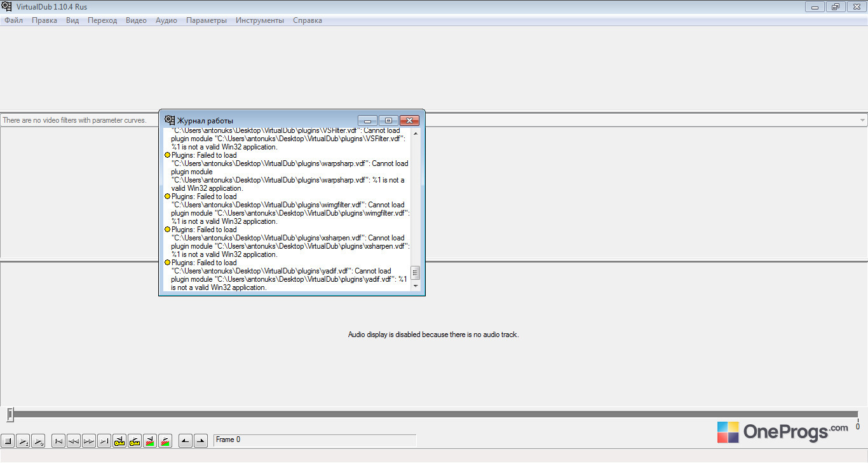Start input playback
The image size is (868, 463).
23,440
